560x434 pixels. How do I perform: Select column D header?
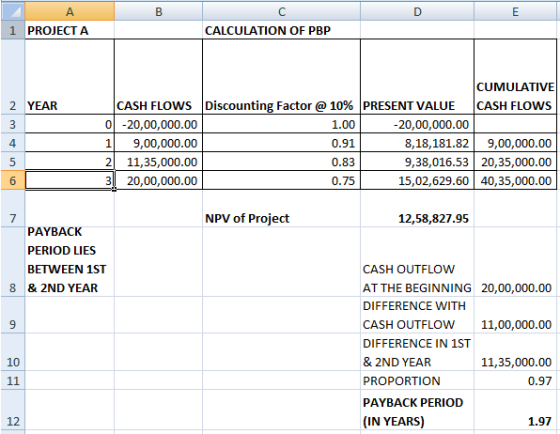[x=417, y=11]
